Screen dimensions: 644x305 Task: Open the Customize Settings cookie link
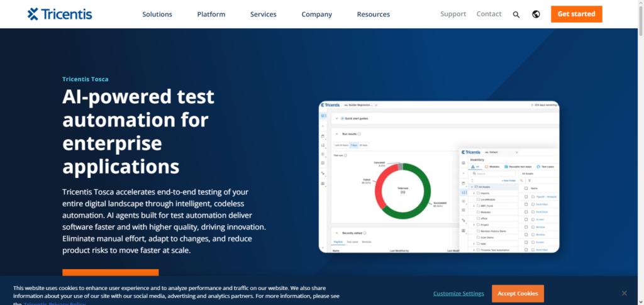coord(458,294)
